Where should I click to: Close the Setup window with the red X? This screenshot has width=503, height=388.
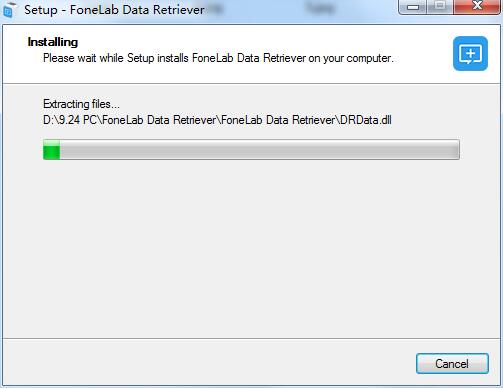click(x=477, y=7)
